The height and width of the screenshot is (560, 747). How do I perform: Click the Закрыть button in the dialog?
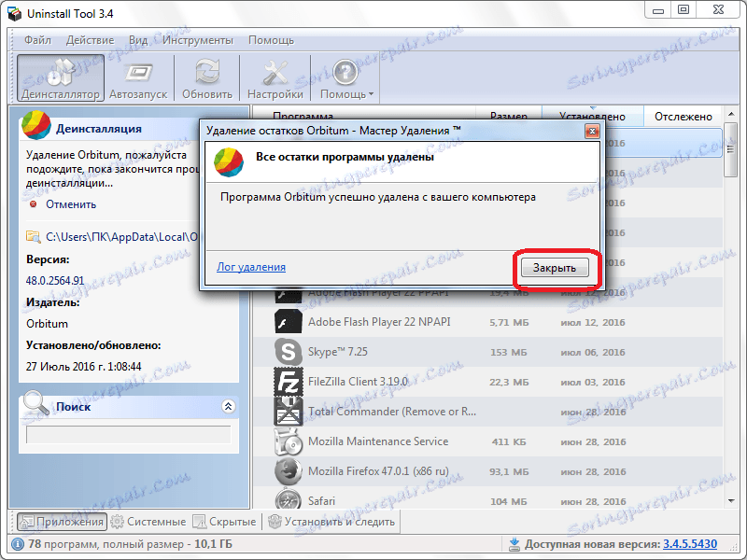[x=555, y=268]
